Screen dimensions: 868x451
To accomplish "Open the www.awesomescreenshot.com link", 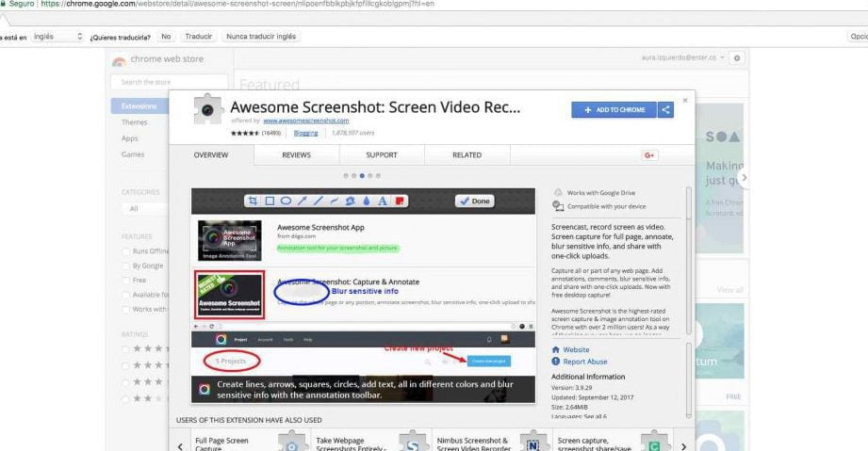I will click(306, 121).
